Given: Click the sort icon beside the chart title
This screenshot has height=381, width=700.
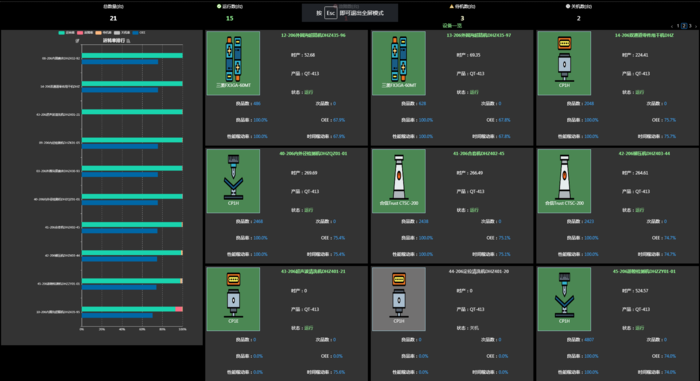Looking at the screenshot, I should pos(128,41).
